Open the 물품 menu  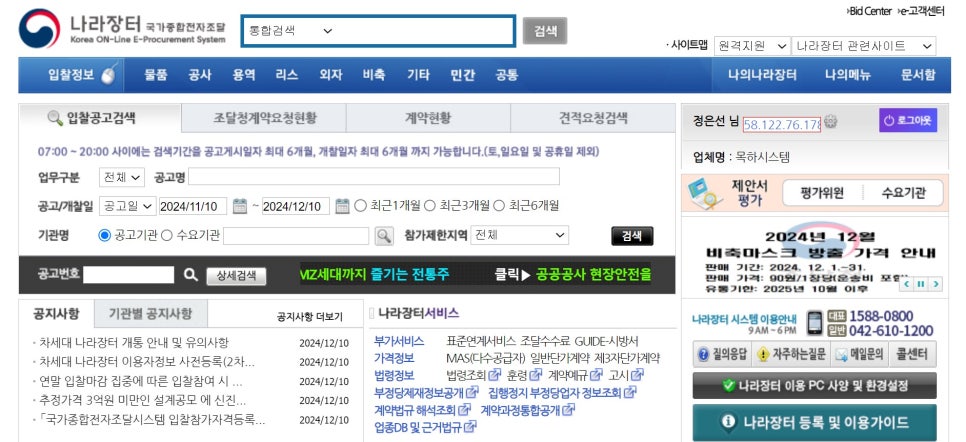[156, 75]
